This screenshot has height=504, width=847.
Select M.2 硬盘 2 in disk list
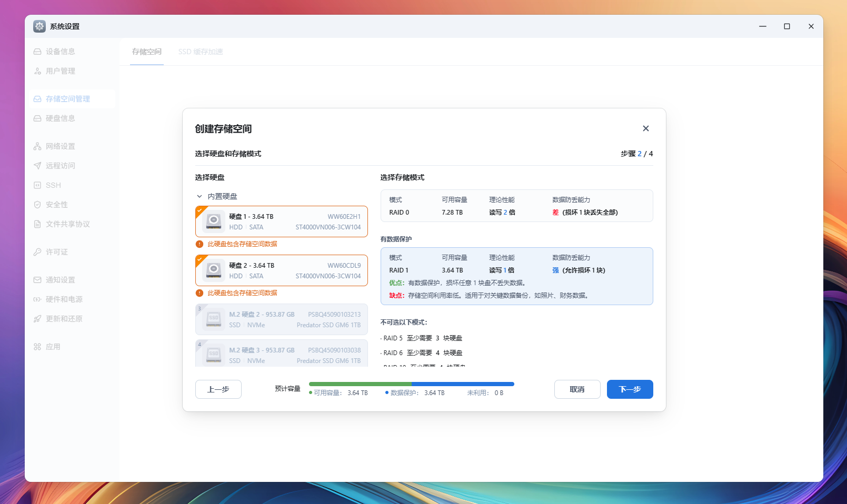click(281, 319)
